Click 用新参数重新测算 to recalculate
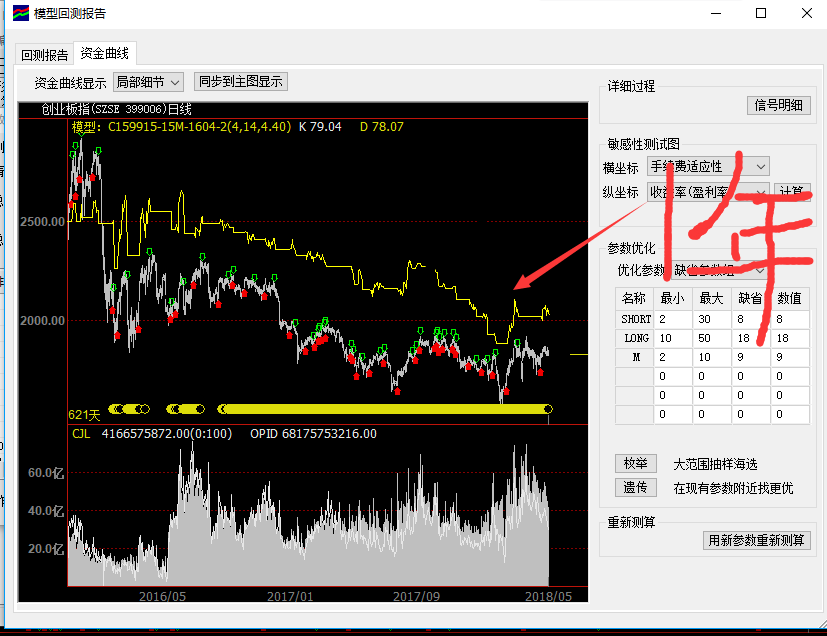Image resolution: width=827 pixels, height=636 pixels. 756,540
